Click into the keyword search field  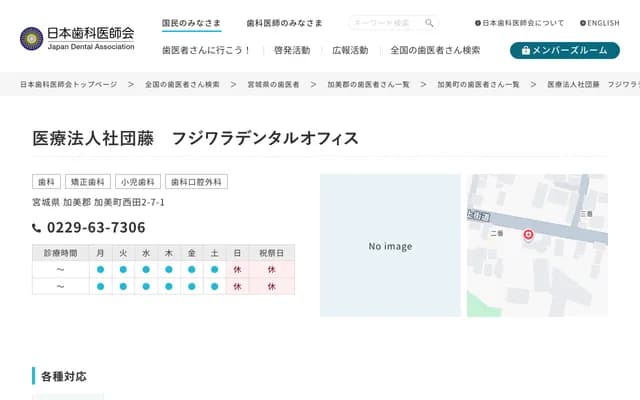pyautogui.click(x=385, y=23)
